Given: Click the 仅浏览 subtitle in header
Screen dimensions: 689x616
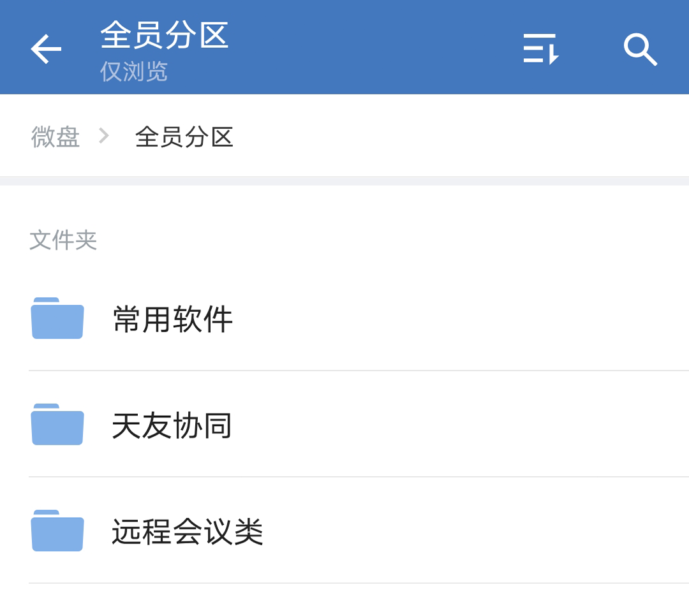Looking at the screenshot, I should tap(134, 71).
